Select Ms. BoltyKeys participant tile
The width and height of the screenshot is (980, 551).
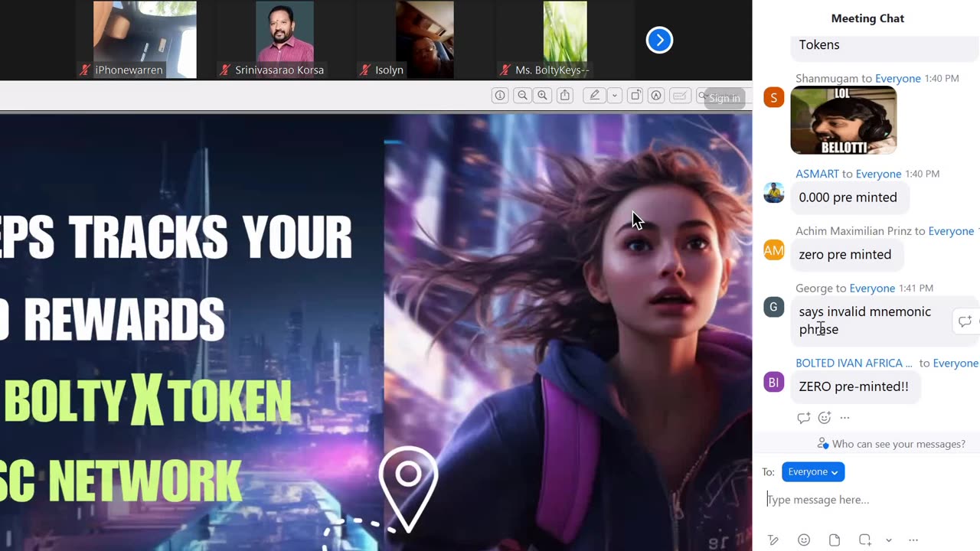coord(564,40)
